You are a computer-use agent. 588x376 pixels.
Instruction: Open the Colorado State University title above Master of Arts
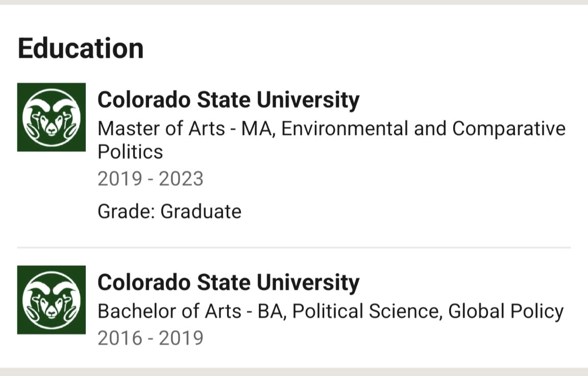tap(228, 100)
